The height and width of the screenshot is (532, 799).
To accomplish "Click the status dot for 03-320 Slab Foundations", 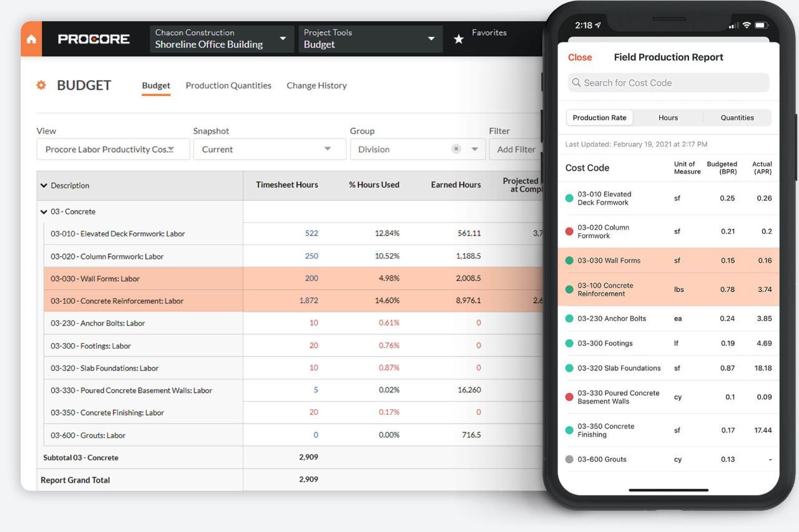I will [x=569, y=368].
